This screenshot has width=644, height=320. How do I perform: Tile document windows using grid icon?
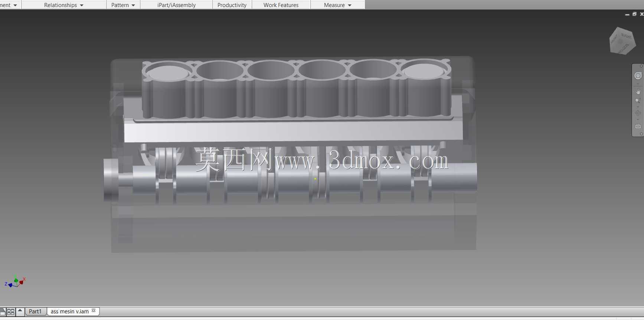click(x=11, y=312)
